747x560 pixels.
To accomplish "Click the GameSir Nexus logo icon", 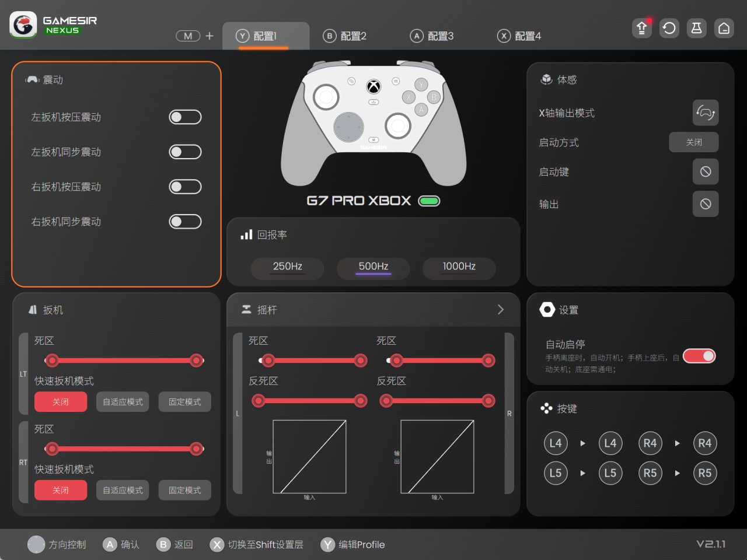I will point(23,25).
